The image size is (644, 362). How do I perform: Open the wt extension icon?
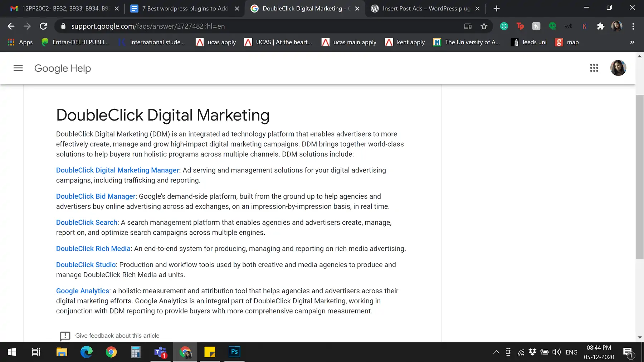pyautogui.click(x=568, y=26)
